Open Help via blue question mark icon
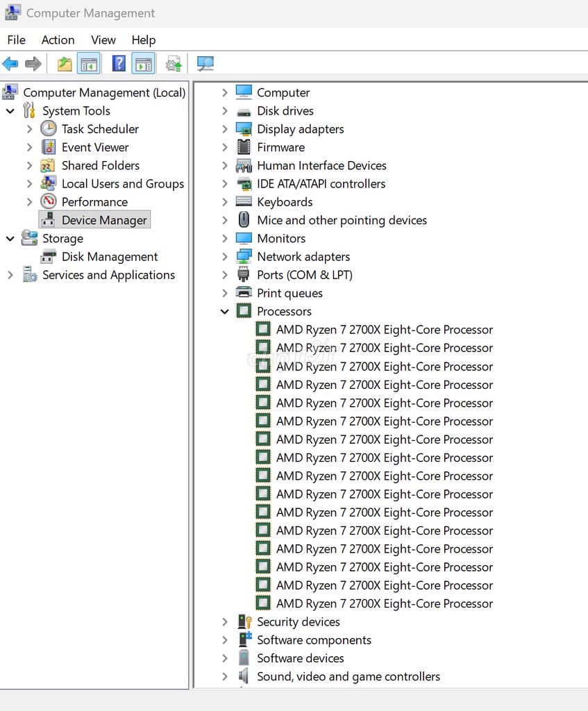 pyautogui.click(x=119, y=64)
